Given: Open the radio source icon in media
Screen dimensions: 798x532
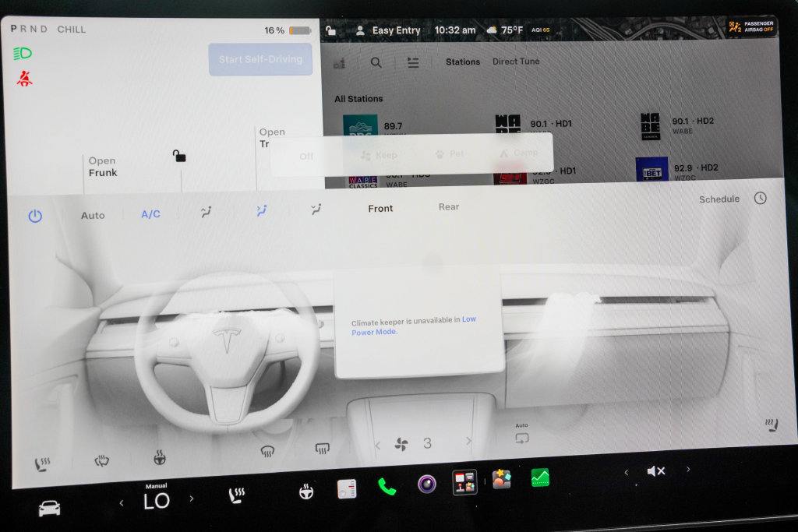Looking at the screenshot, I should click(339, 64).
